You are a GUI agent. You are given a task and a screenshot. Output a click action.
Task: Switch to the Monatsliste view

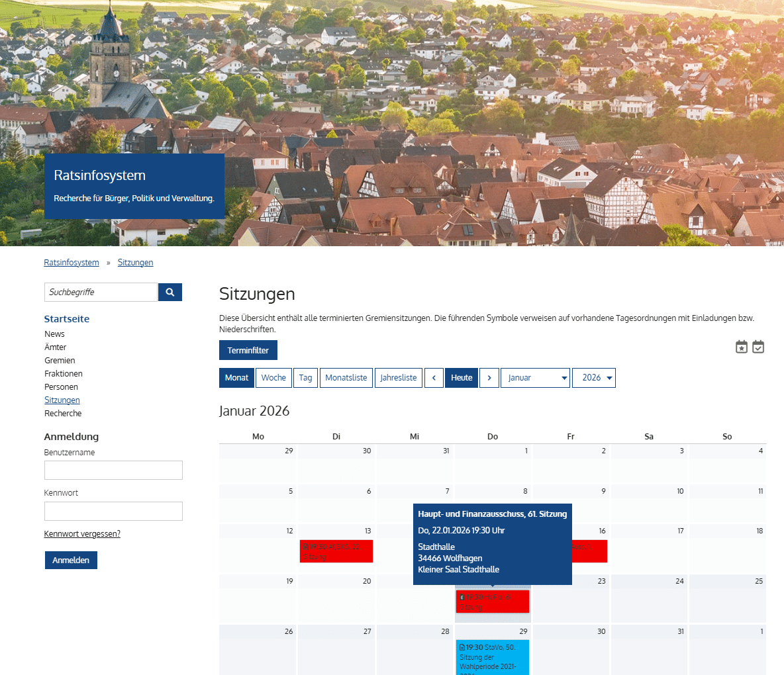pyautogui.click(x=346, y=378)
